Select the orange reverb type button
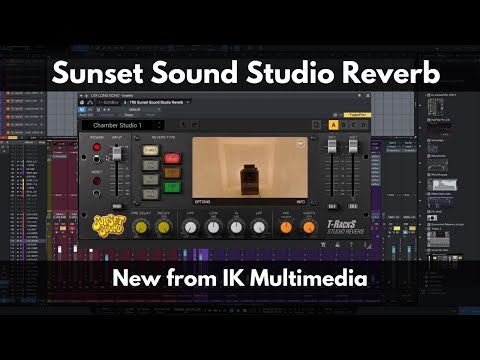 point(172,172)
